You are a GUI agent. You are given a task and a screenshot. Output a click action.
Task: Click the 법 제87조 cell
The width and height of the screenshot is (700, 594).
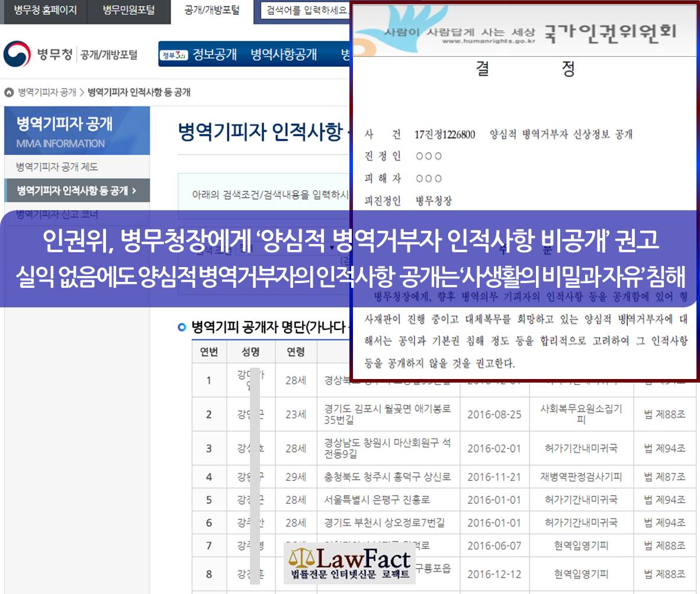[x=664, y=477]
